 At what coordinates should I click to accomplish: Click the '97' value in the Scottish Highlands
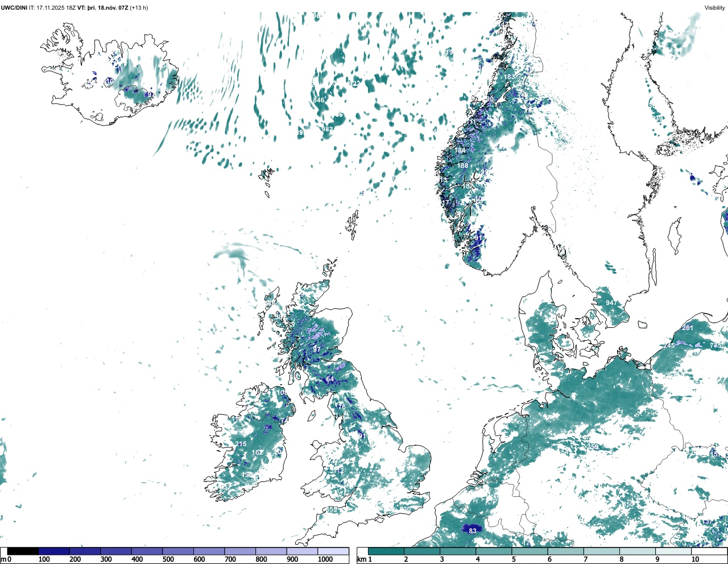tap(317, 349)
